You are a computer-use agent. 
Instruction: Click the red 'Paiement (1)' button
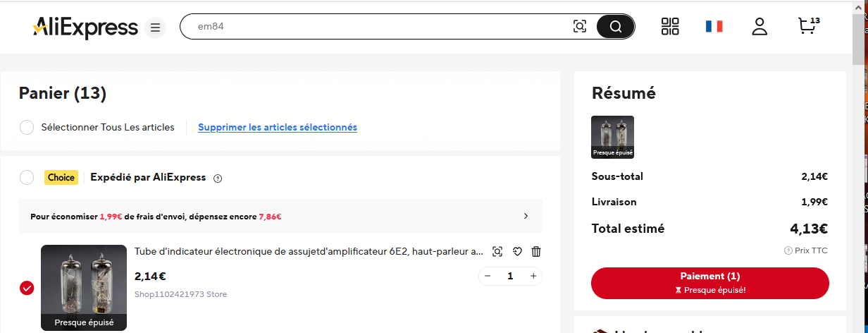coord(710,283)
